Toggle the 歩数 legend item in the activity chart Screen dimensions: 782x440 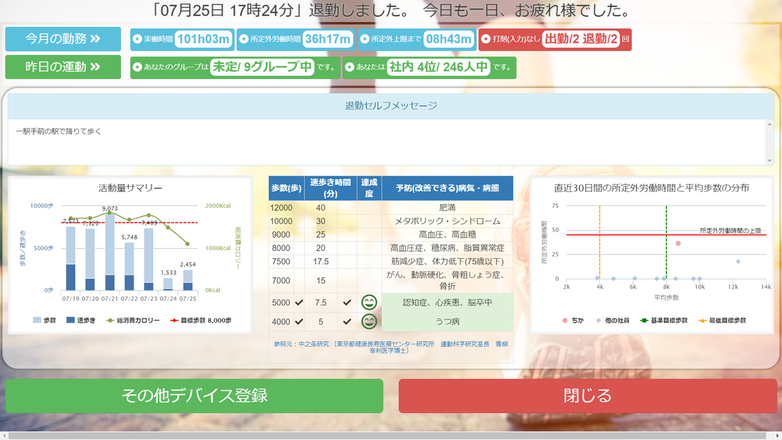[46, 321]
